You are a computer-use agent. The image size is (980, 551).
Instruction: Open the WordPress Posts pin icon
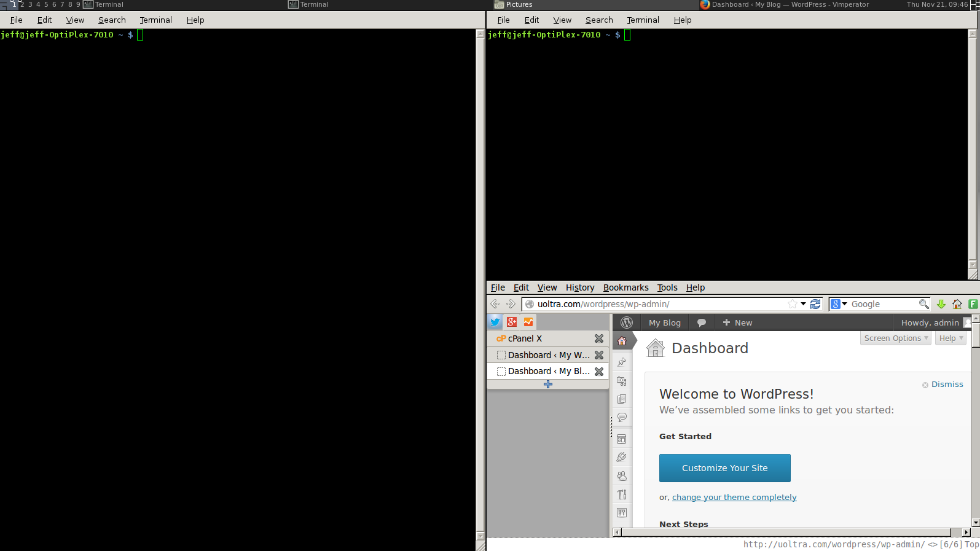(x=622, y=362)
